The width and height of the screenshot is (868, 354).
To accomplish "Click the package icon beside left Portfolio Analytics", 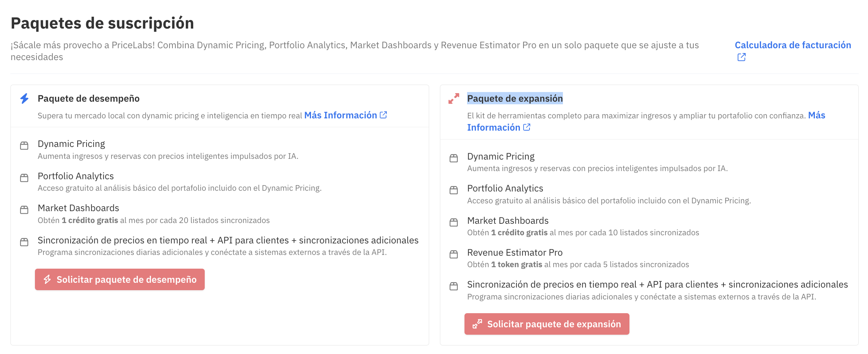I will [x=24, y=178].
